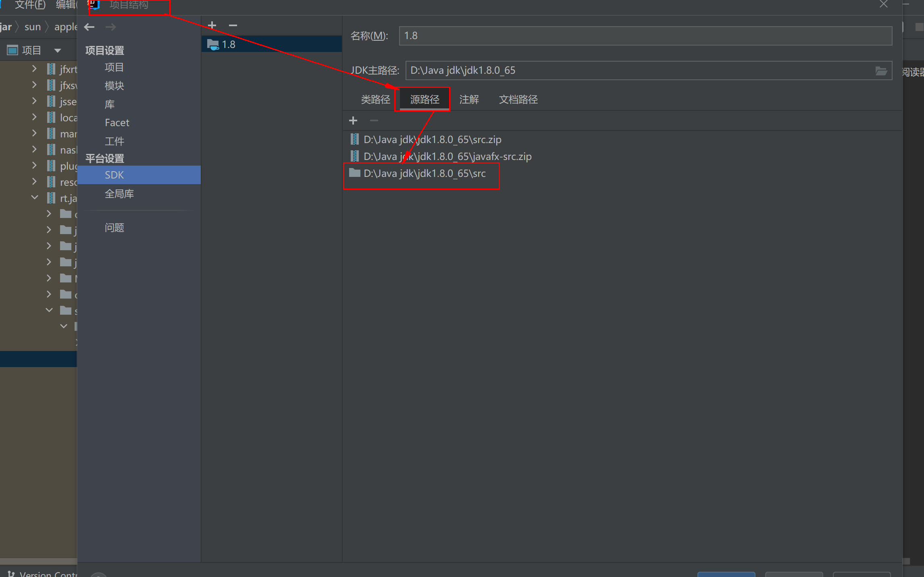Switch to the 源路径 tab
This screenshot has height=577, width=924.
(425, 100)
